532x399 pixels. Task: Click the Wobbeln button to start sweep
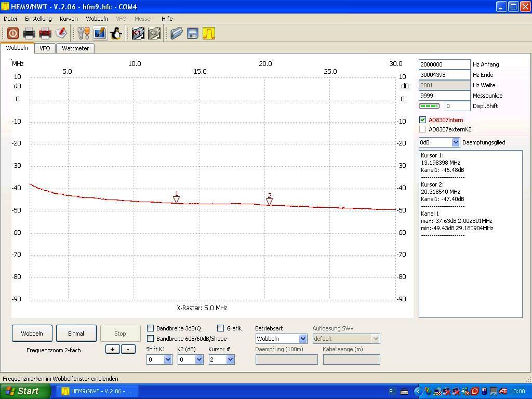coord(32,334)
